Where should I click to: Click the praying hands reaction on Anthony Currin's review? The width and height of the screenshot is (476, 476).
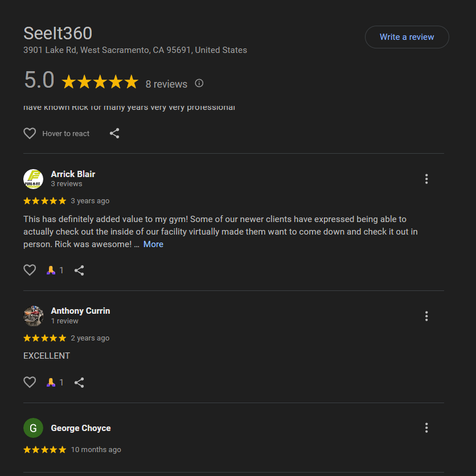(51, 383)
